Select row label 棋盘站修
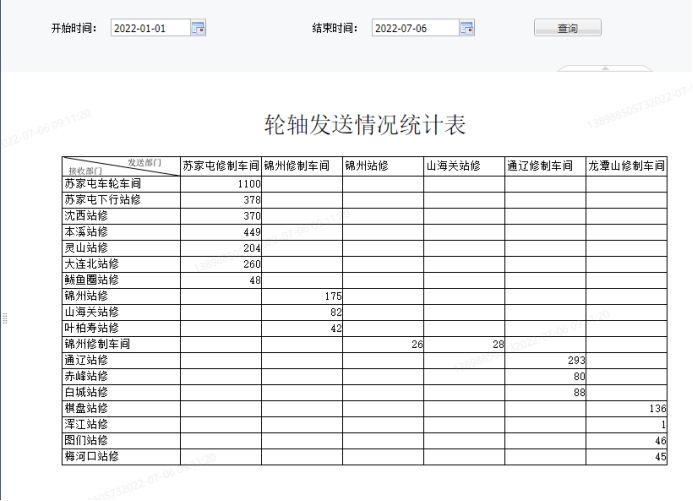The width and height of the screenshot is (693, 501). [x=121, y=409]
